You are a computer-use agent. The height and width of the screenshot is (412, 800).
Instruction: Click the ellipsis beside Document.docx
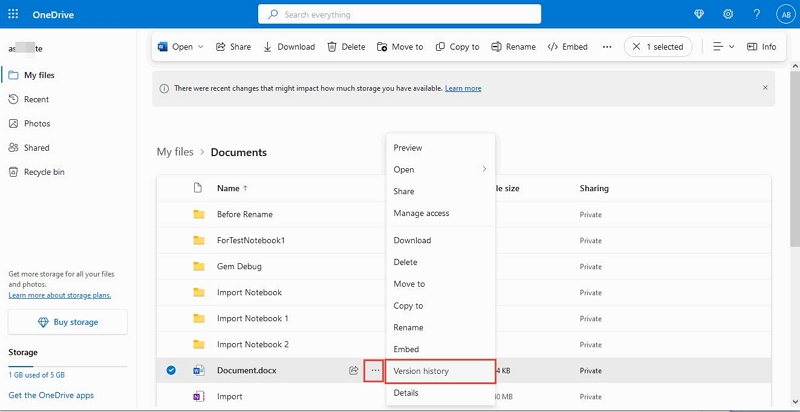click(x=375, y=371)
